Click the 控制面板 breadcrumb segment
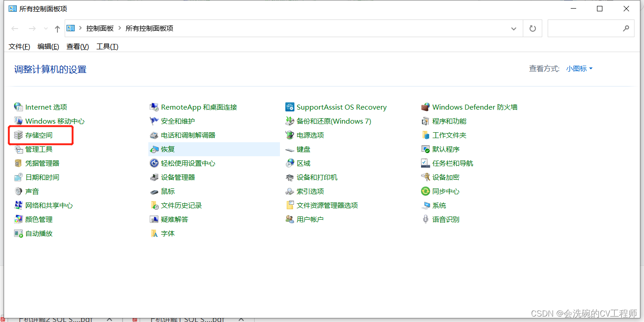 100,28
